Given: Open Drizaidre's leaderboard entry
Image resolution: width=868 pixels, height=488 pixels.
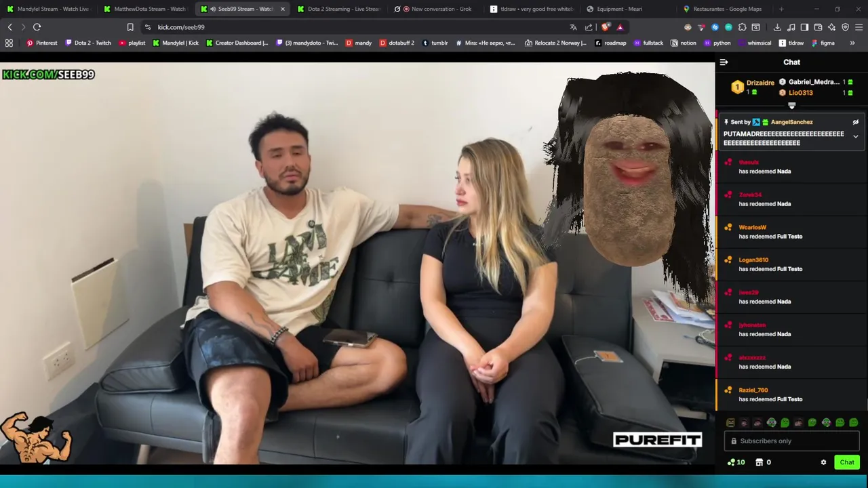Looking at the screenshot, I should (753, 87).
